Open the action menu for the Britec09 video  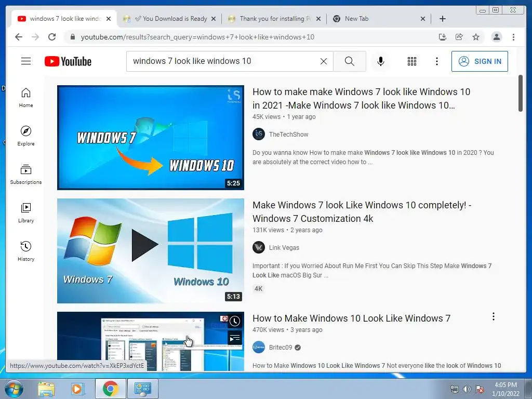[494, 316]
